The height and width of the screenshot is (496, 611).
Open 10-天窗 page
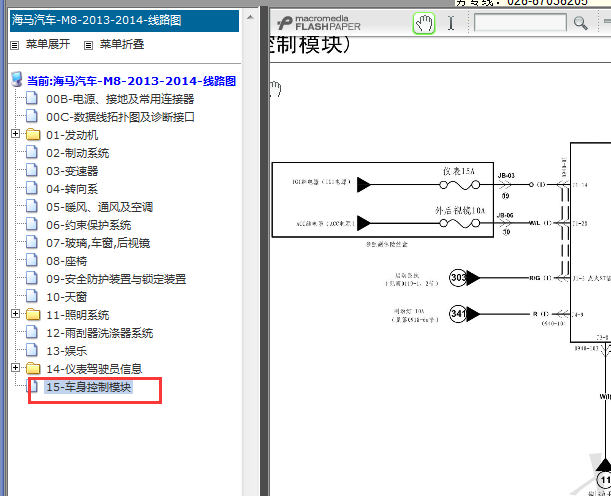pyautogui.click(x=67, y=297)
